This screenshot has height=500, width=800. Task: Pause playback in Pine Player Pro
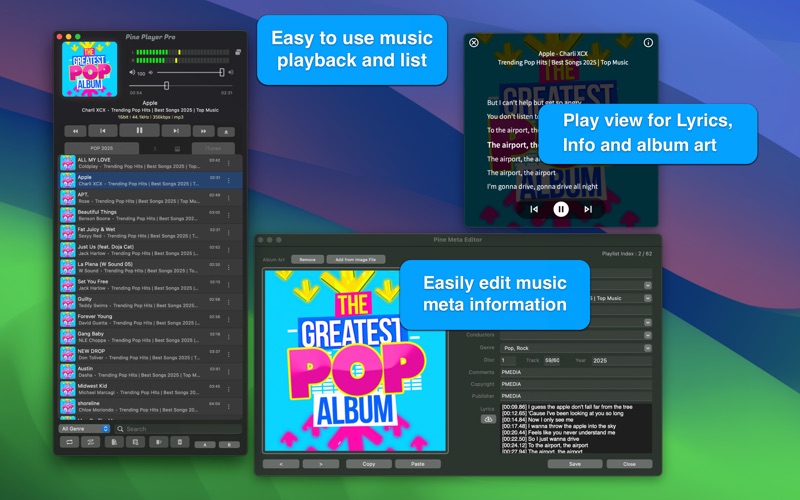click(139, 130)
